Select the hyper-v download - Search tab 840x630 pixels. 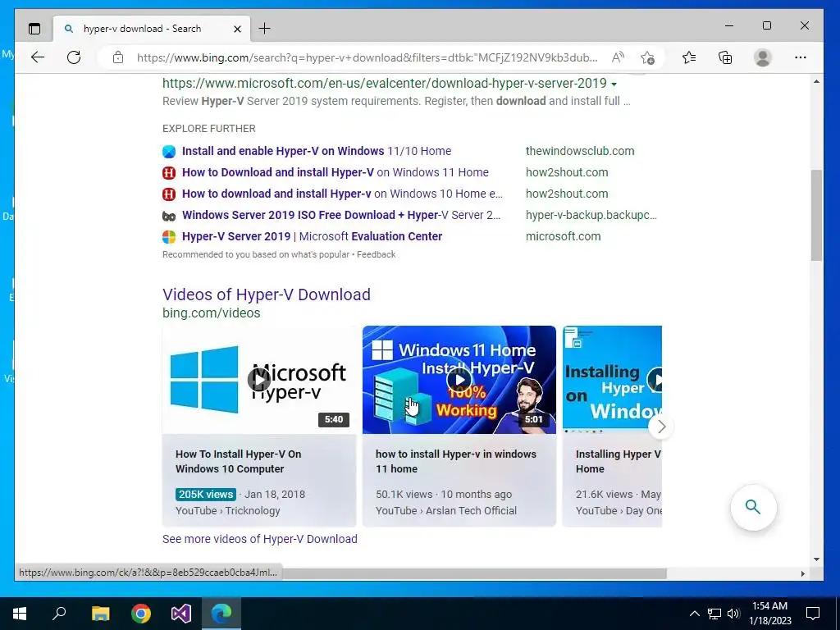[x=151, y=29]
